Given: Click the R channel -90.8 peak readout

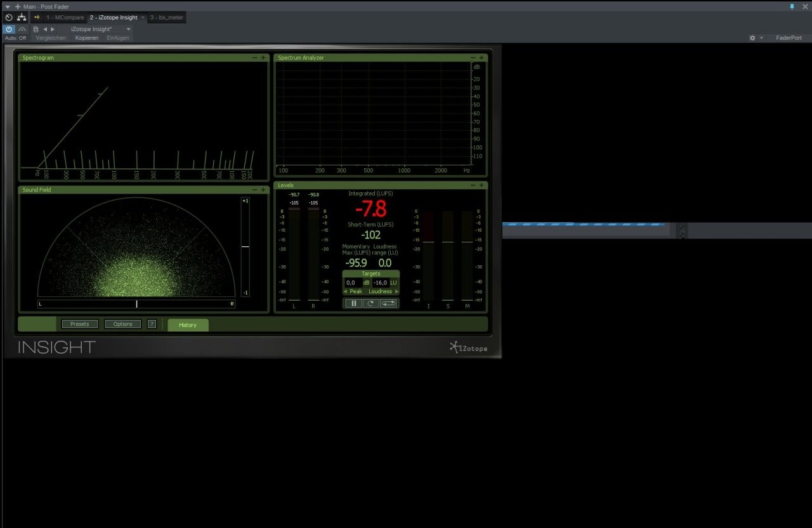Looking at the screenshot, I should tap(313, 195).
